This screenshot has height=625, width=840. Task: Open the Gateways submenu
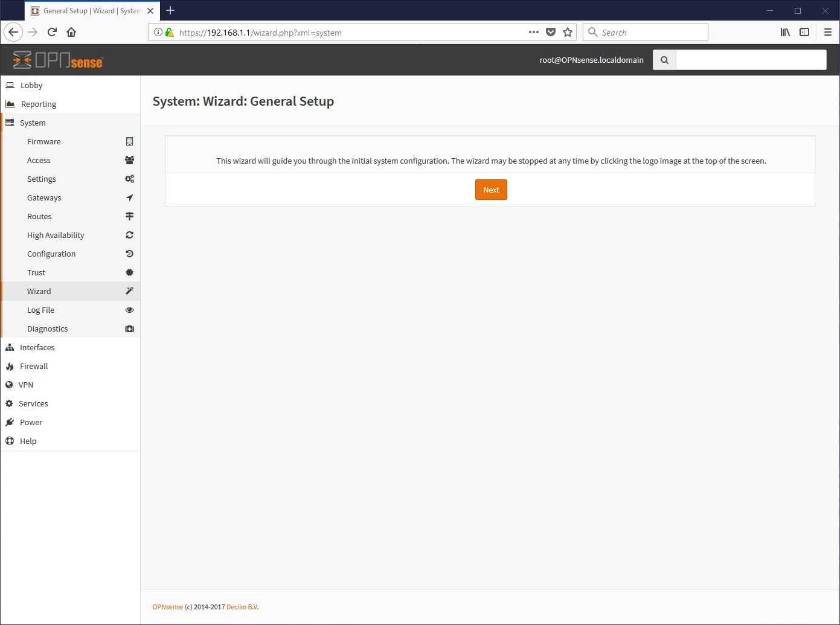[44, 197]
